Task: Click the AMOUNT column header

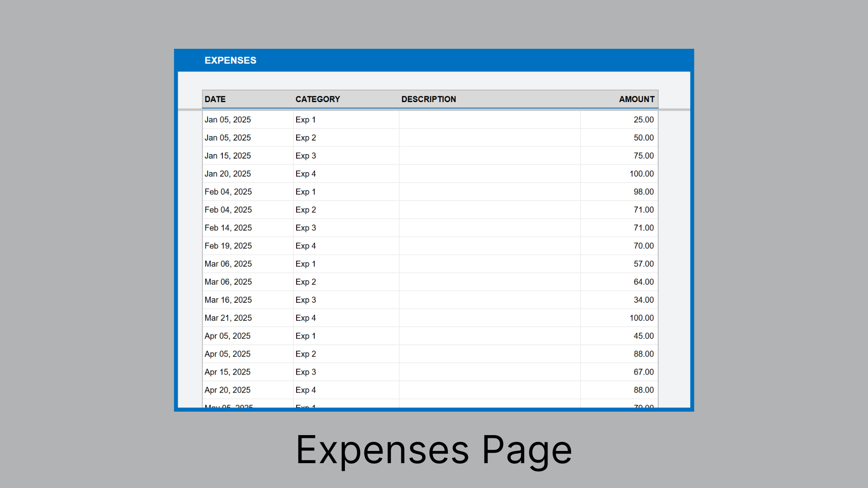Action: pos(636,99)
